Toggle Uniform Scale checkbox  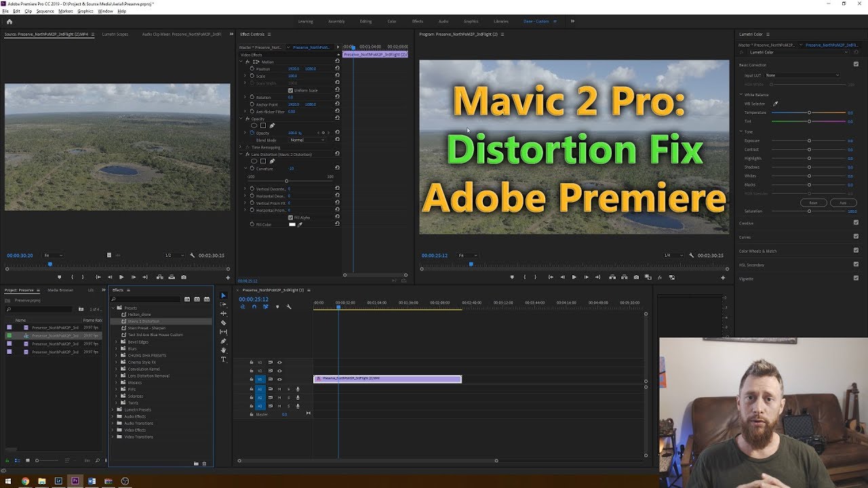click(290, 90)
